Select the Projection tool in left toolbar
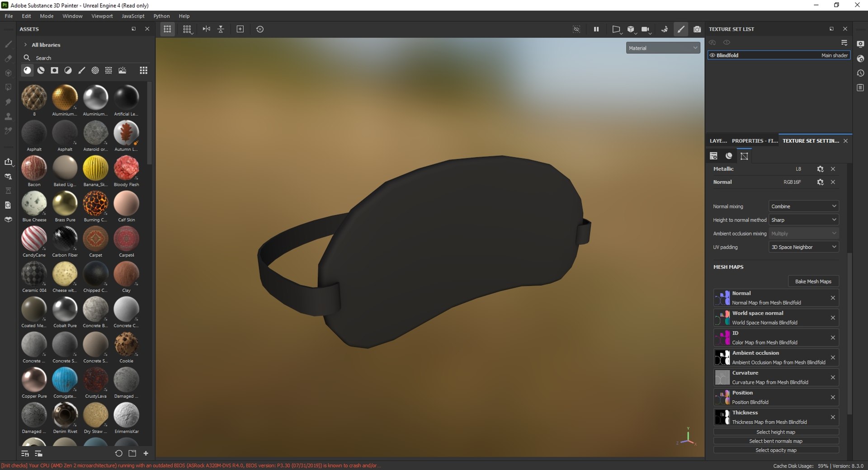Image resolution: width=868 pixels, height=470 pixels. [x=8, y=73]
